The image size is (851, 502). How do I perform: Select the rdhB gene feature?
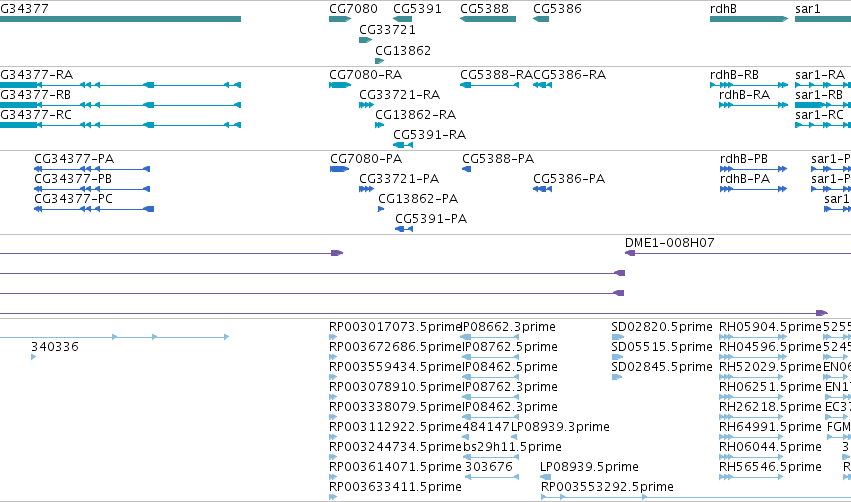[749, 19]
